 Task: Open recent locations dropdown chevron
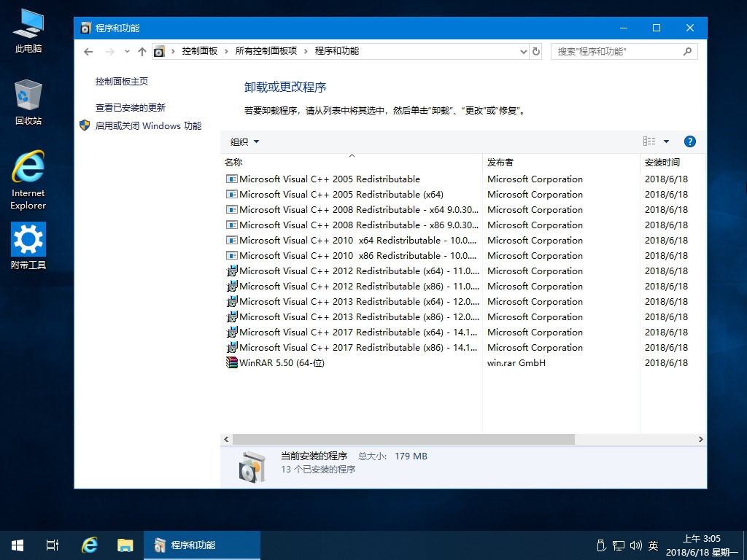(x=127, y=52)
